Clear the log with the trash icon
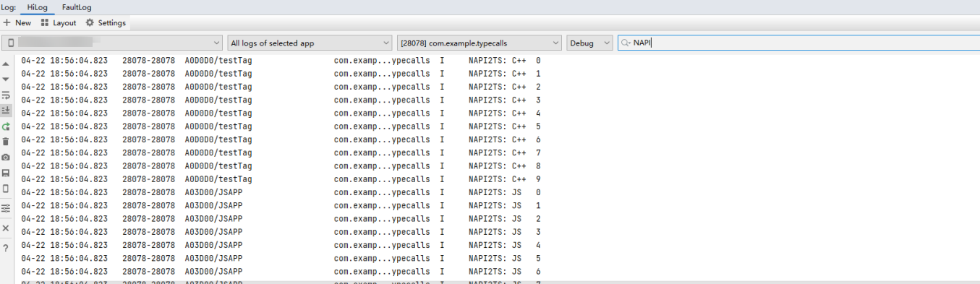The image size is (980, 284). [6, 142]
